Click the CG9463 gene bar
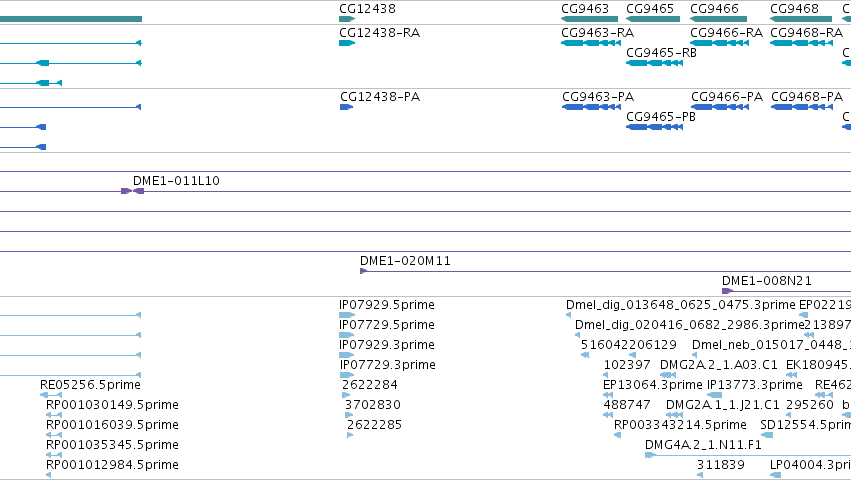This screenshot has height=480, width=851. [589, 19]
